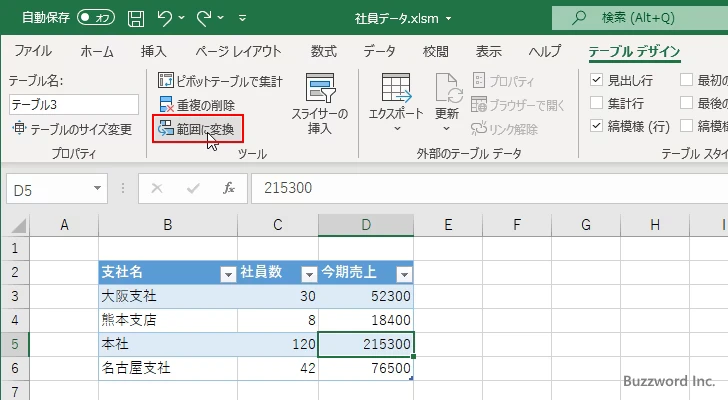This screenshot has width=728, height=400.
Task: Click the formula bar showing 215300
Action: pyautogui.click(x=489, y=188)
